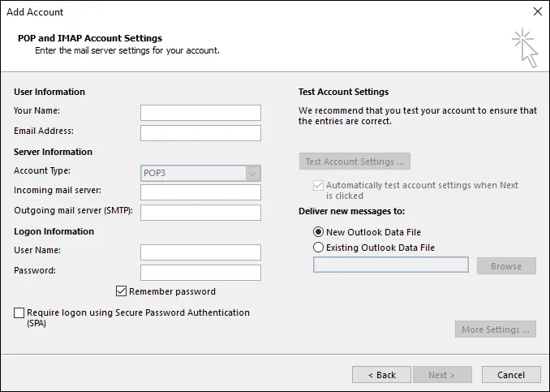The width and height of the screenshot is (550, 392).
Task: Click the User Name input box
Action: (x=200, y=252)
